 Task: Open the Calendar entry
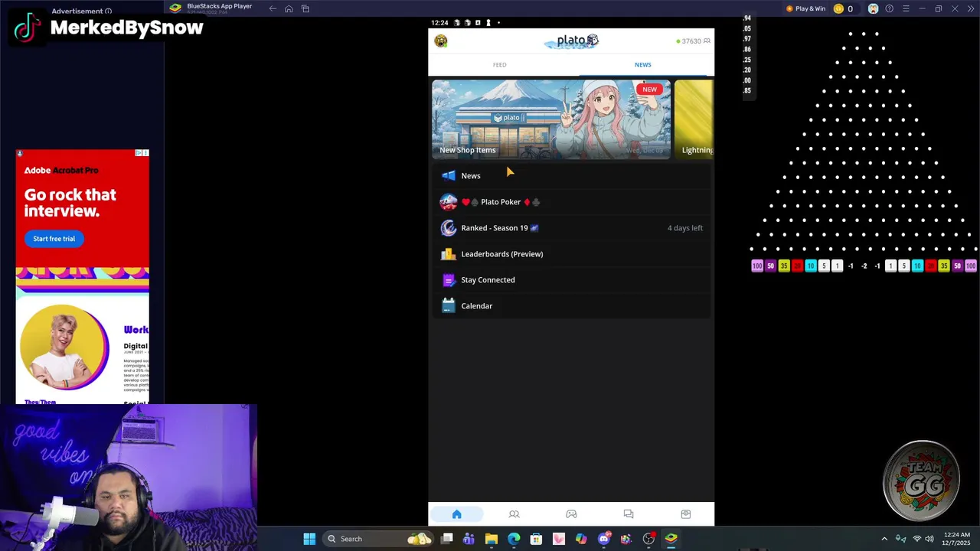571,306
